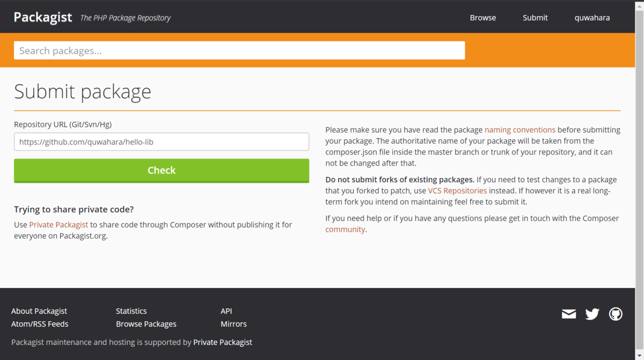Open the Atom/RSS Feeds link
The width and height of the screenshot is (644, 360).
[x=40, y=323]
